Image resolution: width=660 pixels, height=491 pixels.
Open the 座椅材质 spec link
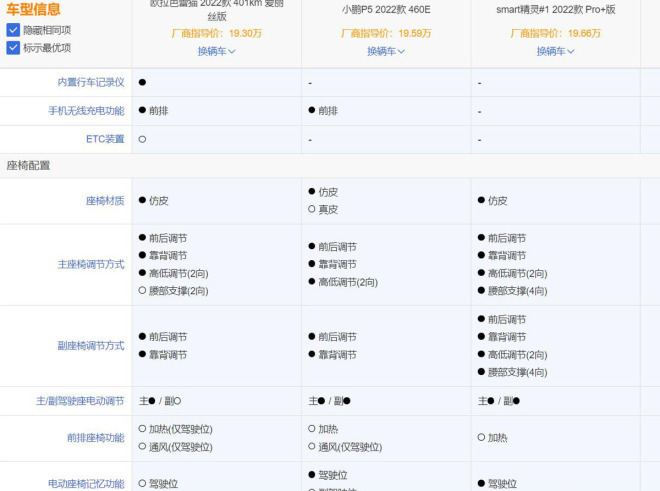105,201
